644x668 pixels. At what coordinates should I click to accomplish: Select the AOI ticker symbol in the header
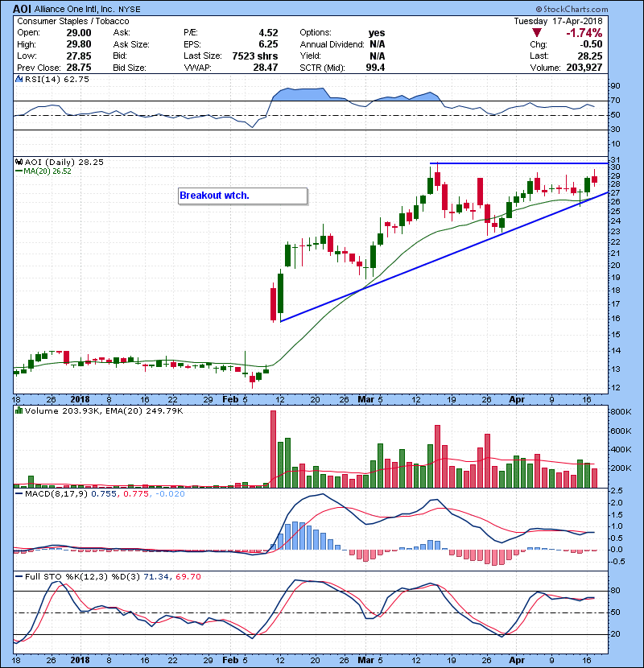pos(22,9)
